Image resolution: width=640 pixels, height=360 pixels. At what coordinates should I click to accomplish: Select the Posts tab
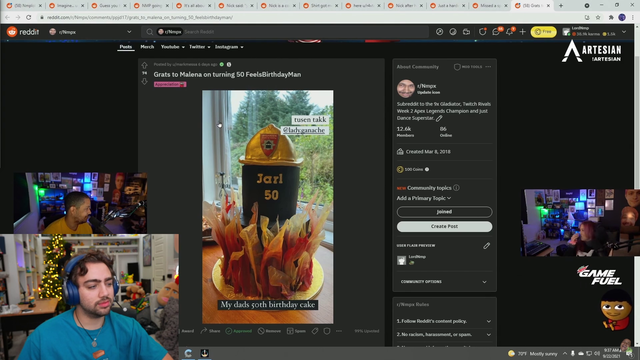pyautogui.click(x=126, y=47)
